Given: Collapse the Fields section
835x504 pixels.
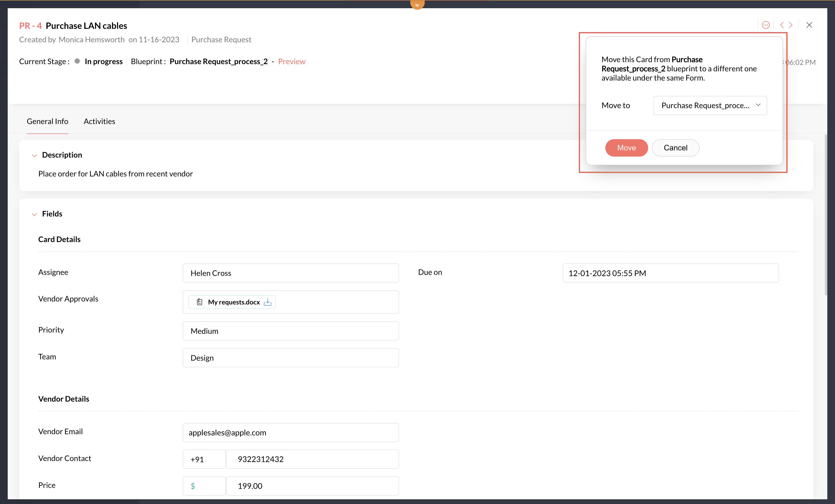Looking at the screenshot, I should [x=34, y=214].
